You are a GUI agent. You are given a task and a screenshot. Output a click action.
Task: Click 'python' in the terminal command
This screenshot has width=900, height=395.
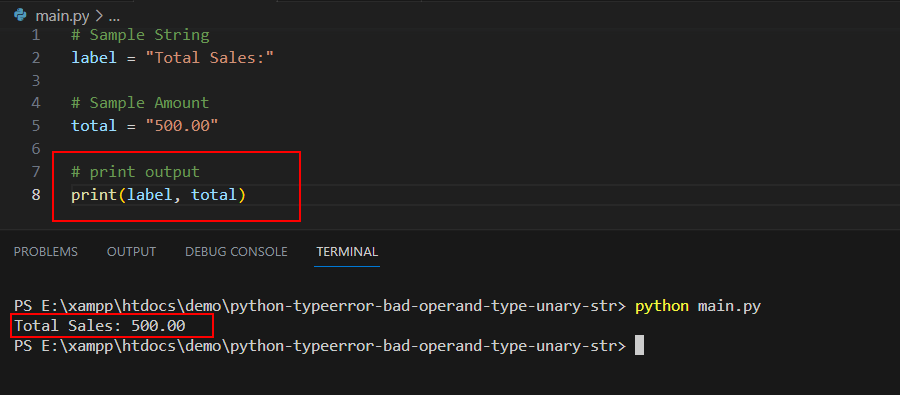(x=662, y=307)
